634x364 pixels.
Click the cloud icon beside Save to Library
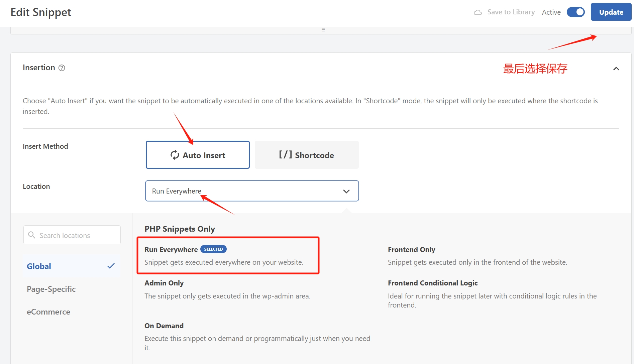(x=478, y=12)
